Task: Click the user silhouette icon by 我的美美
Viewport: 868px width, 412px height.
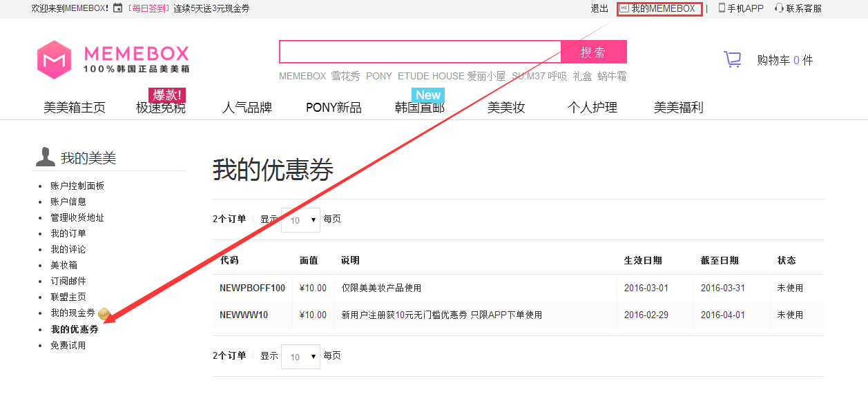Action: click(x=46, y=157)
